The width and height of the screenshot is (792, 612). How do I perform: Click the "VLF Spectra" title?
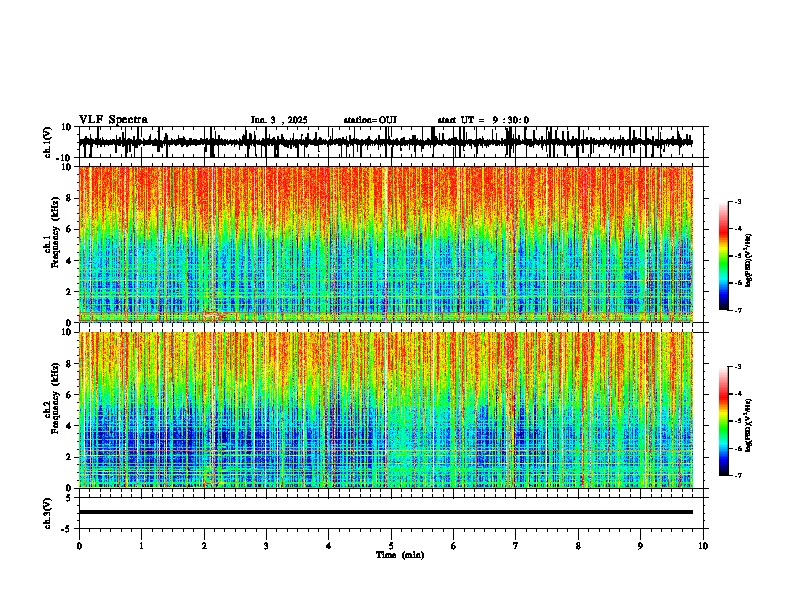click(113, 120)
